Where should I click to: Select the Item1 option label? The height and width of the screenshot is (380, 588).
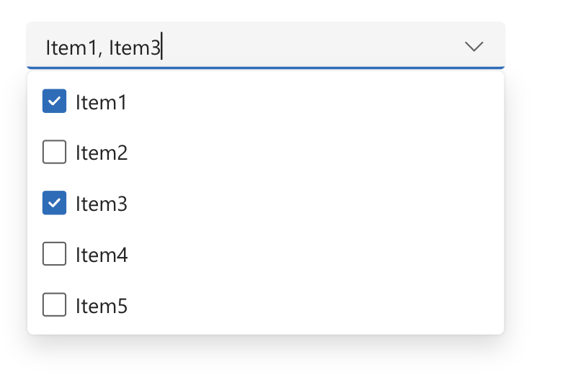click(x=101, y=102)
